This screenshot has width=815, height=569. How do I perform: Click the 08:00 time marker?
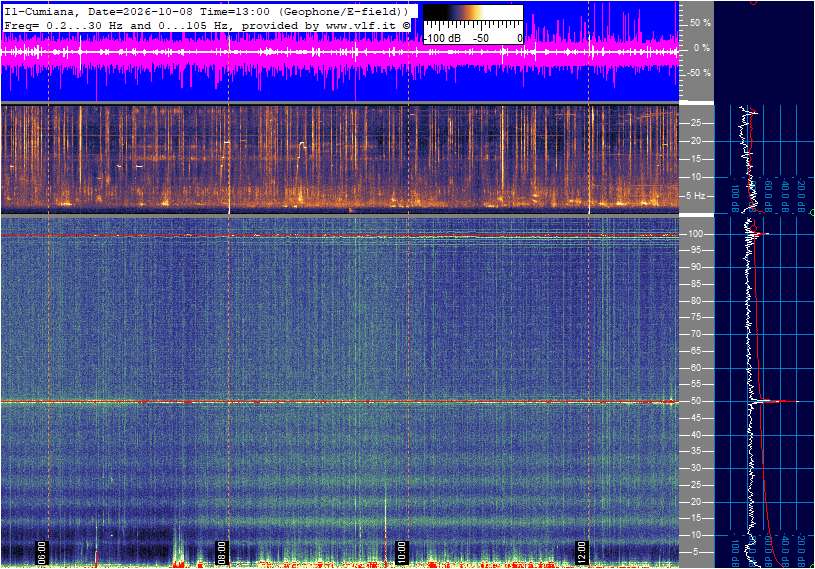(222, 552)
